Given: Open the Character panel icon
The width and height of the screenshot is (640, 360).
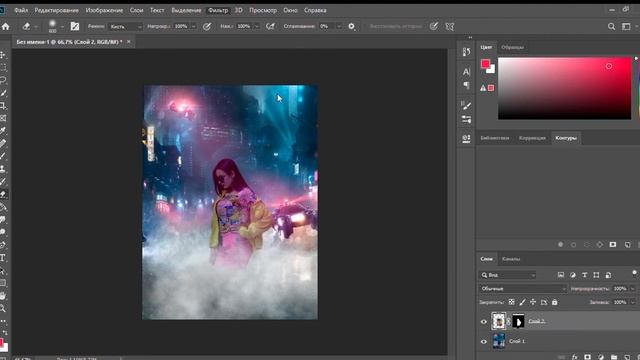Looking at the screenshot, I should pos(466,72).
